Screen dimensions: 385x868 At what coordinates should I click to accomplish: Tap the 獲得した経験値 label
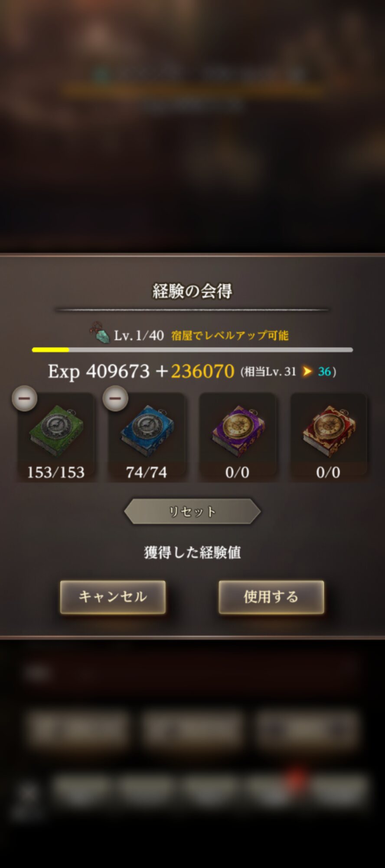(x=192, y=552)
